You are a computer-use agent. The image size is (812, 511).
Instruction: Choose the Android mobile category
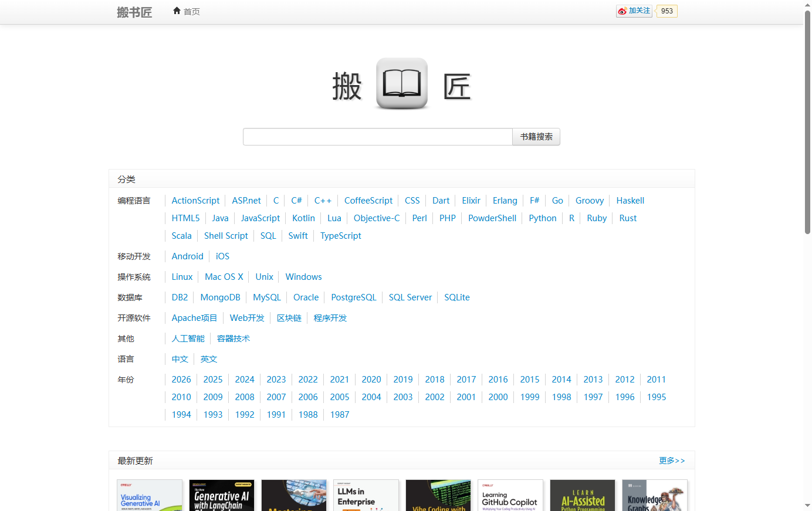[188, 256]
